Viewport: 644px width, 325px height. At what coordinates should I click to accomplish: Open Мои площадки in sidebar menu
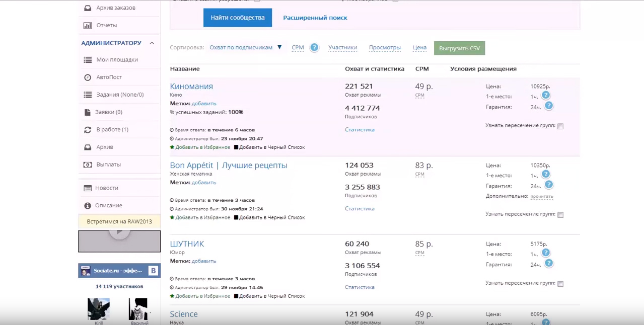click(117, 60)
